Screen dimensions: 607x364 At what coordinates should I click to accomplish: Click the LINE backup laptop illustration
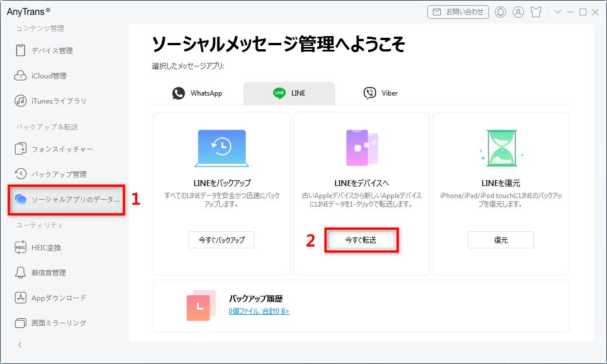(x=222, y=148)
